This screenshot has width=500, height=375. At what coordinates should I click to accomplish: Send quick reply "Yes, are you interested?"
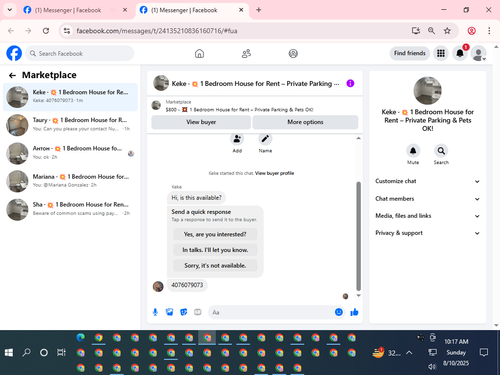[x=215, y=234]
